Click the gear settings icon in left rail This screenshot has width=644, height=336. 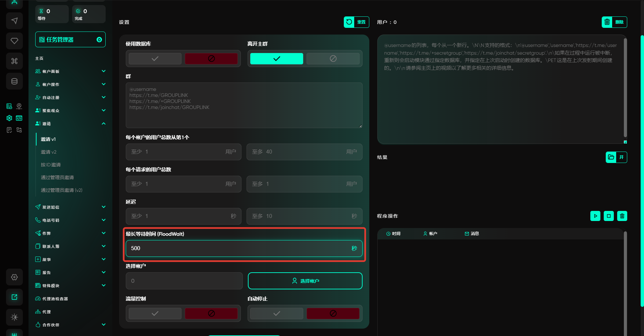click(x=14, y=277)
